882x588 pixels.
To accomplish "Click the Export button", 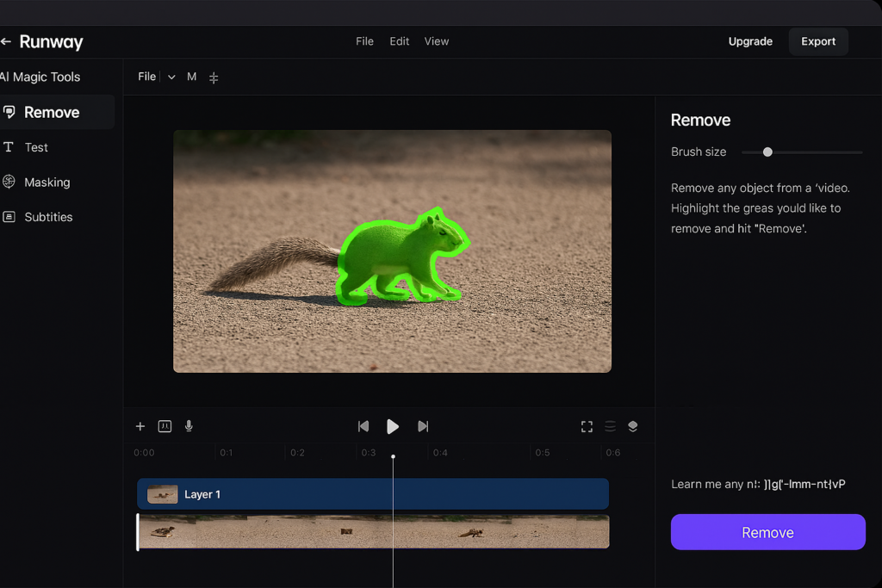I will coord(818,41).
